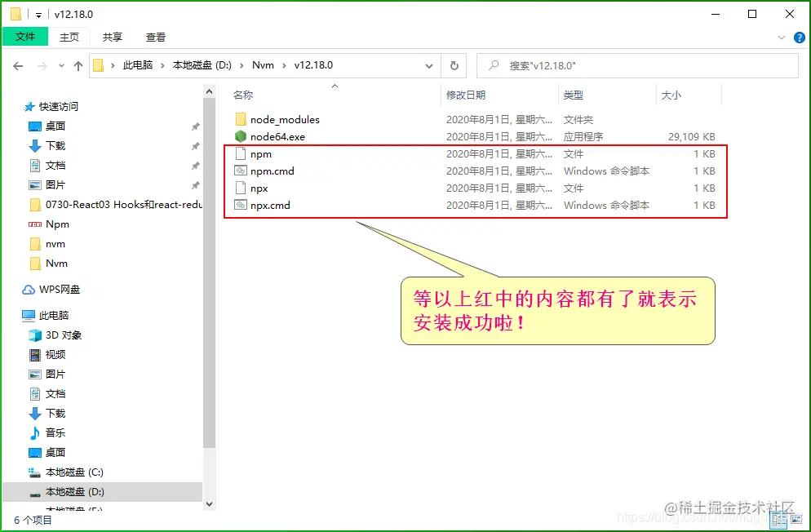Sort by 修改日期 column header

(x=466, y=95)
